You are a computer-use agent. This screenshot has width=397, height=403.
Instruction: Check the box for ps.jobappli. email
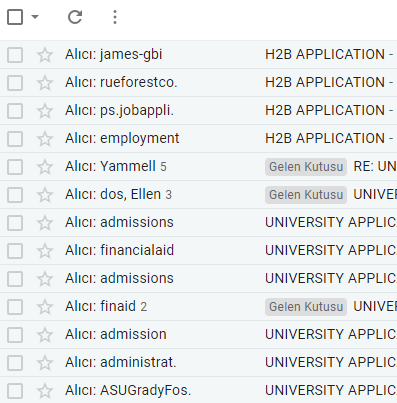pos(15,111)
